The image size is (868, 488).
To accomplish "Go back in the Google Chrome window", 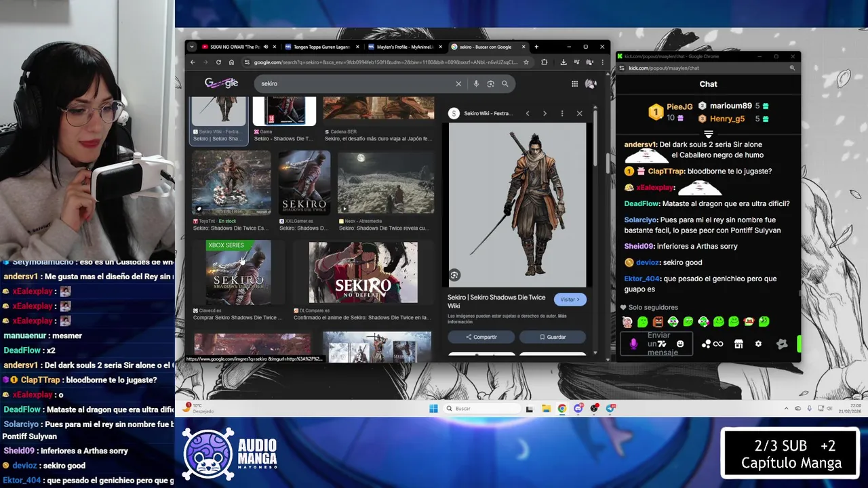I will tap(193, 62).
